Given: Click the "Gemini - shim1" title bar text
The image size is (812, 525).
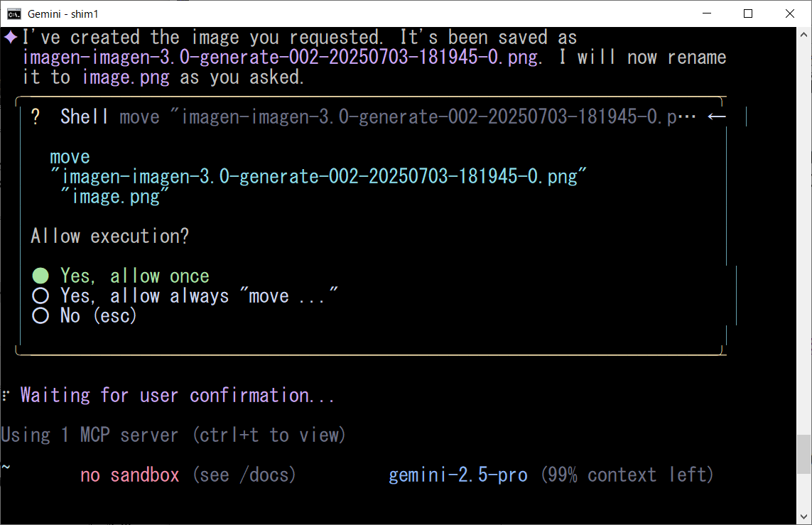Looking at the screenshot, I should (x=64, y=13).
